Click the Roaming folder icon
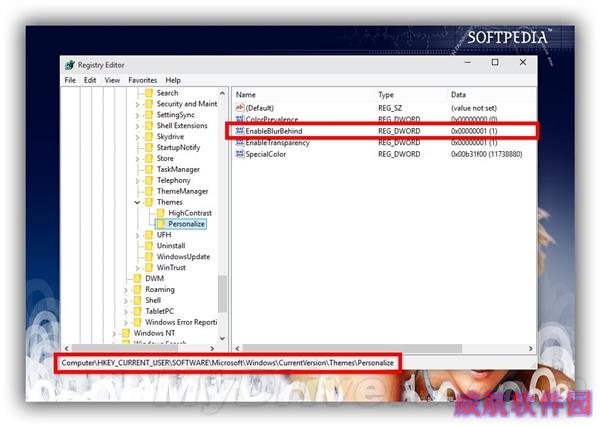This screenshot has height=427, width=600. coord(137,289)
